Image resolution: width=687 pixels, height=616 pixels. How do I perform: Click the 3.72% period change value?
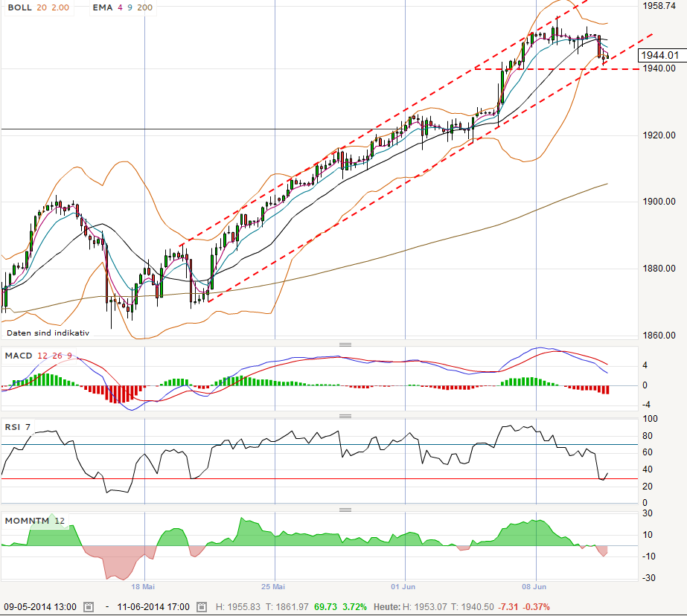coord(354,607)
